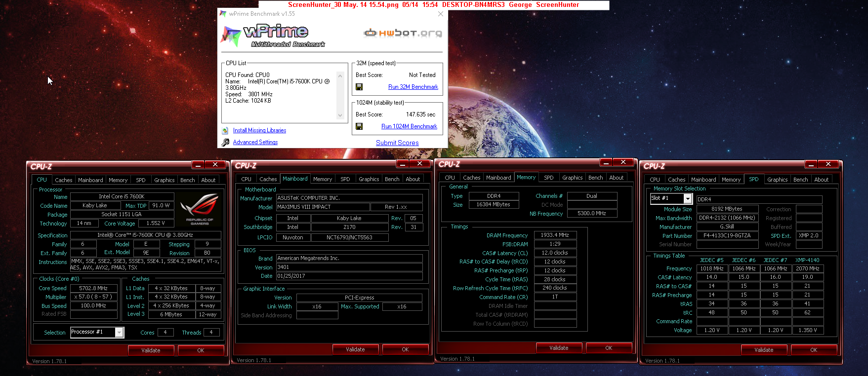Click the Install Missing Libraries icon

tap(225, 131)
